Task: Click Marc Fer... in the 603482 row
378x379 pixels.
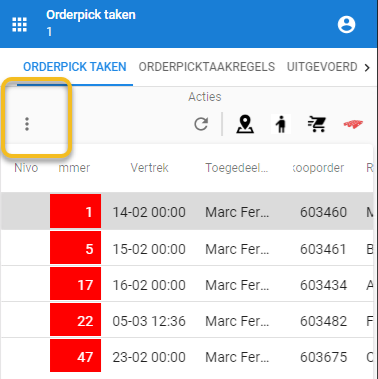Action: (x=237, y=321)
